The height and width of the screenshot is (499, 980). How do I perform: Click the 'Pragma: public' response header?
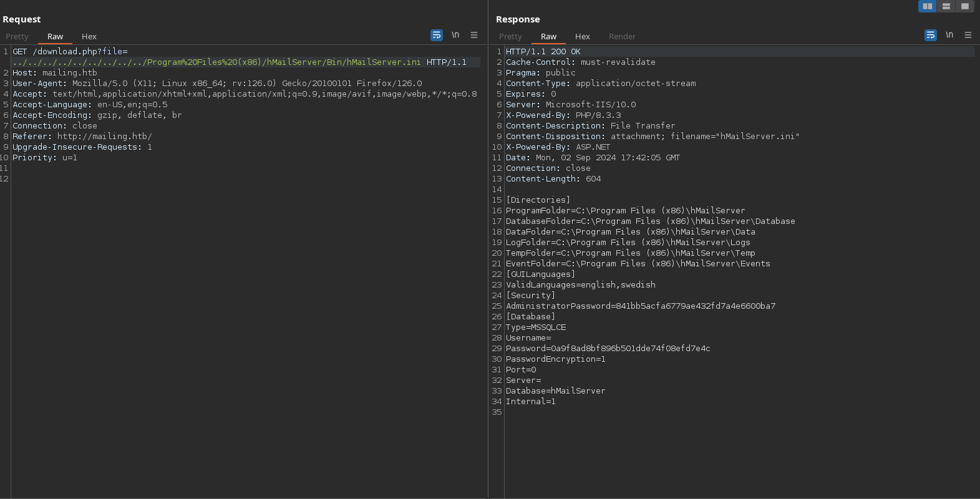click(541, 73)
